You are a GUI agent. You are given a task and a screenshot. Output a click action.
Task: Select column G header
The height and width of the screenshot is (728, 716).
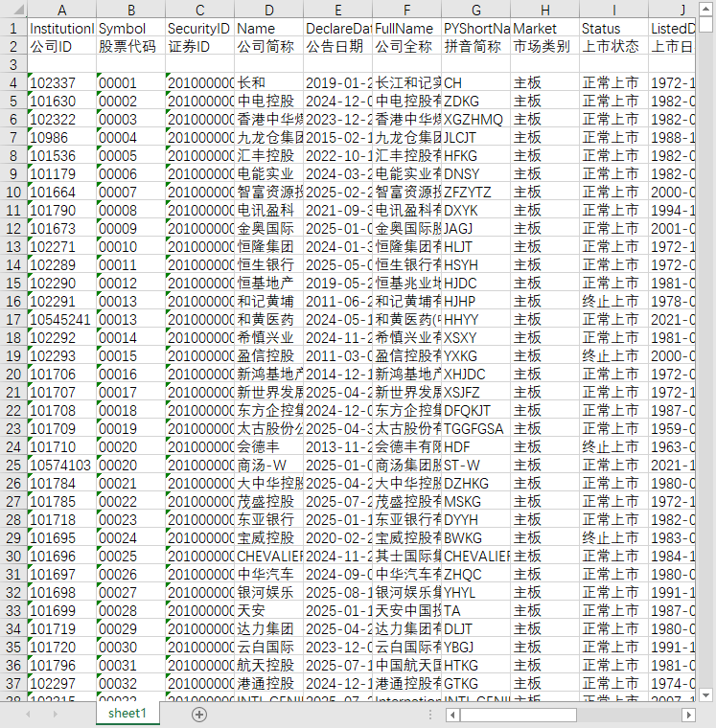coord(475,10)
